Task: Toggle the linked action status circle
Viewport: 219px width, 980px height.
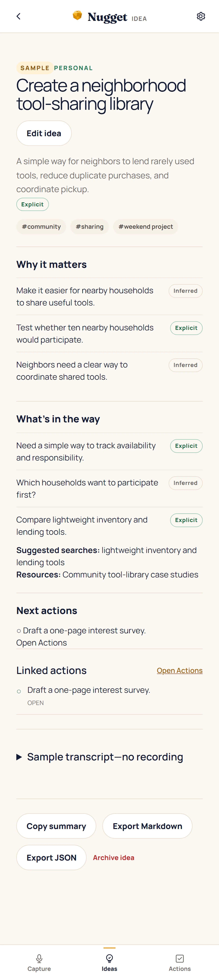Action: (x=19, y=691)
